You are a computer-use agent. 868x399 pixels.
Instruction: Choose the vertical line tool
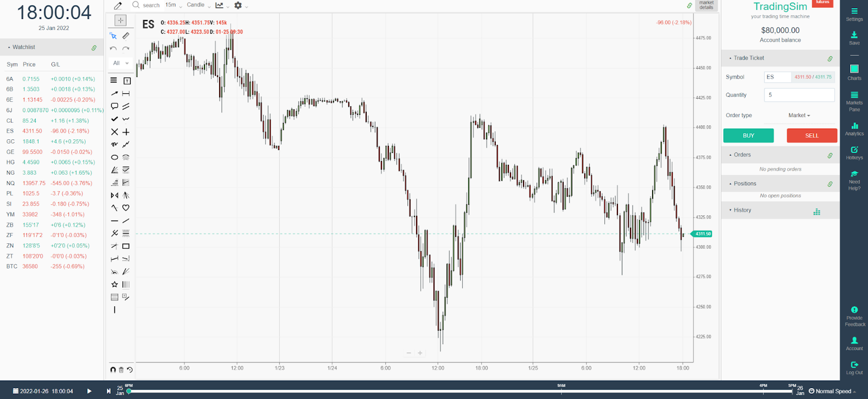[114, 310]
